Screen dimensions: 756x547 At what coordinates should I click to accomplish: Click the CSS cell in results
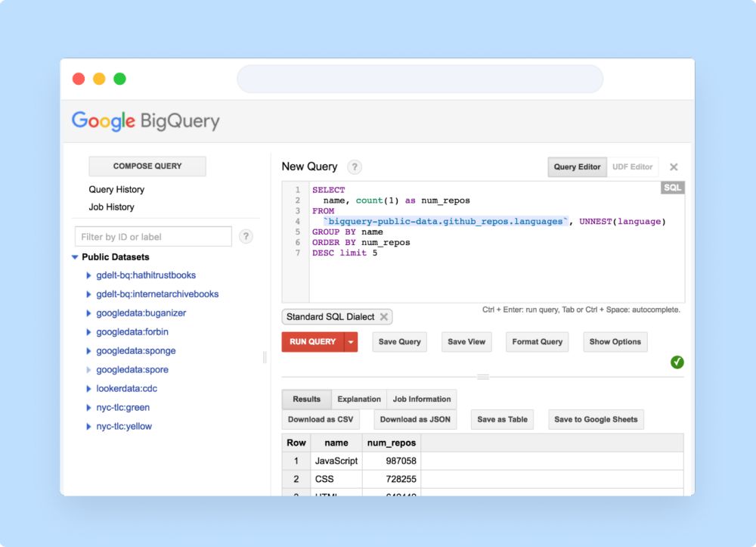pyautogui.click(x=336, y=480)
